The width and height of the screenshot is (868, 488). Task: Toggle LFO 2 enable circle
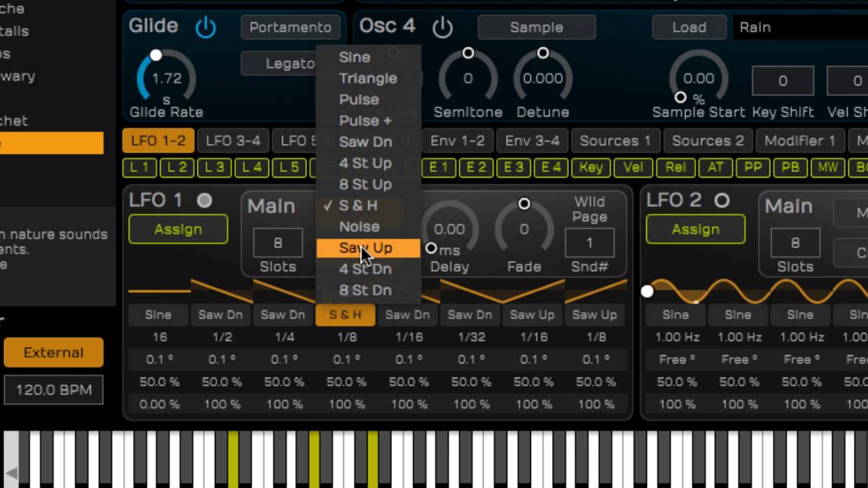pos(722,200)
